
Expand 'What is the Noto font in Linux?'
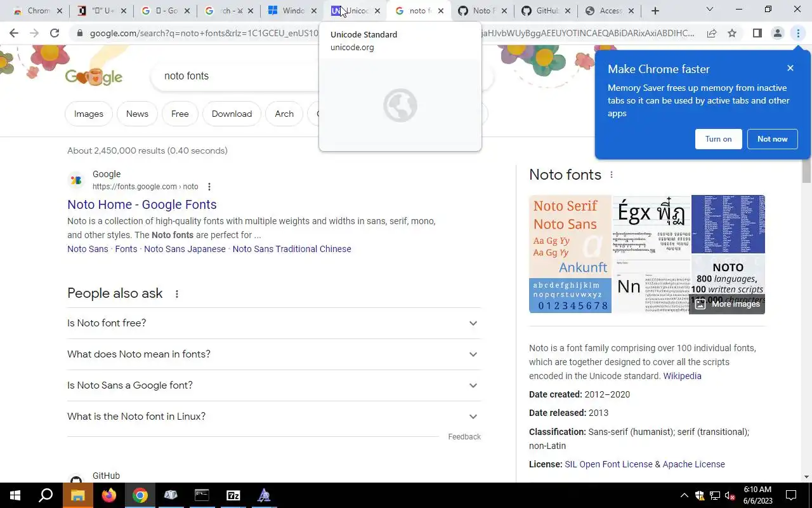[273, 417]
